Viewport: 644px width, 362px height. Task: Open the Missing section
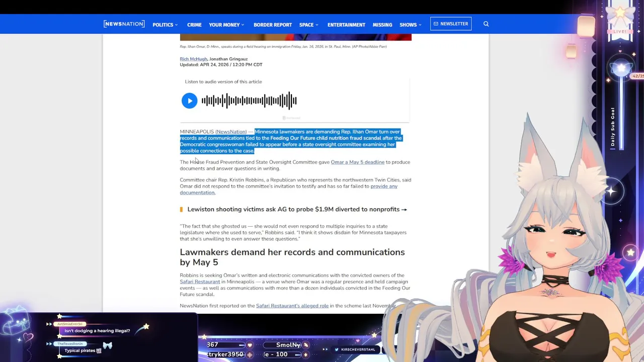point(382,25)
